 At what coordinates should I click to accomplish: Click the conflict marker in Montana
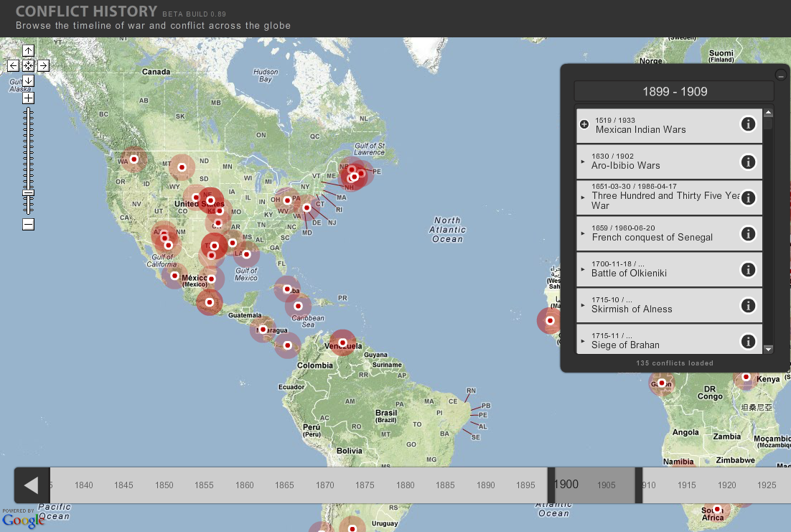click(x=182, y=167)
